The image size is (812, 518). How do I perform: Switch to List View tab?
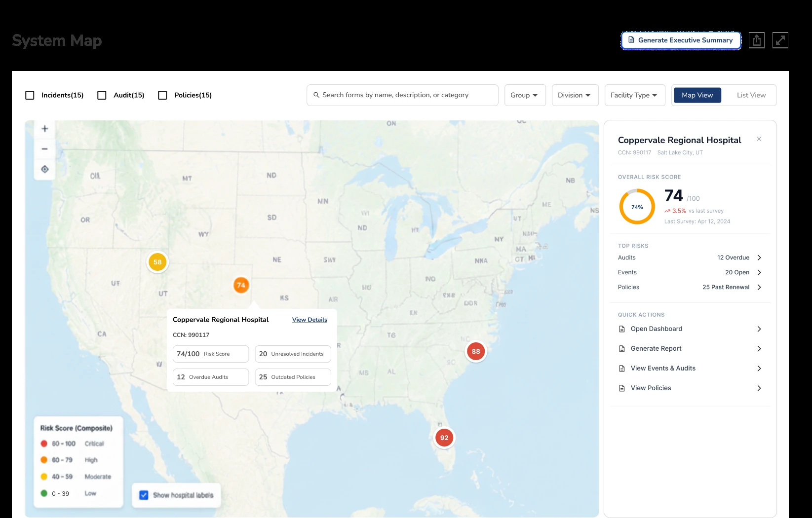pos(751,95)
